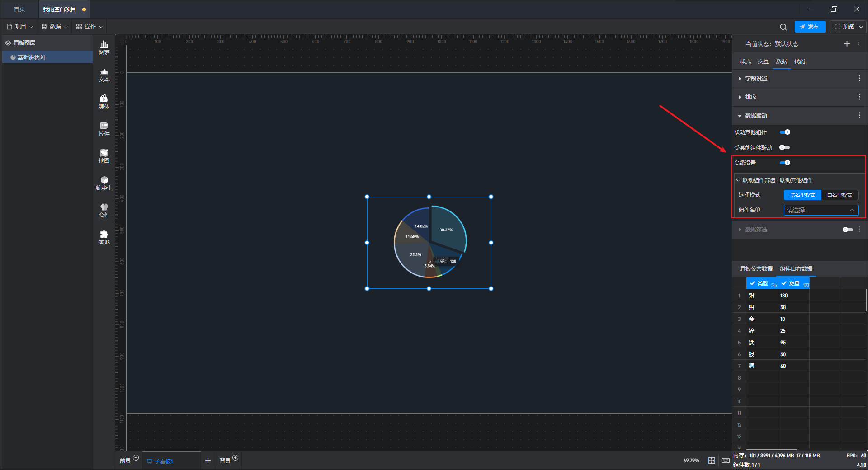Image resolution: width=868 pixels, height=470 pixels.
Task: Open the 媒体 media components icon
Action: point(104,102)
